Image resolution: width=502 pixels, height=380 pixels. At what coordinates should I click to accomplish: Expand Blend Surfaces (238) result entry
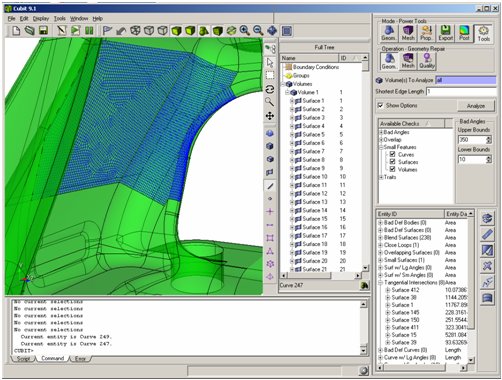point(380,238)
